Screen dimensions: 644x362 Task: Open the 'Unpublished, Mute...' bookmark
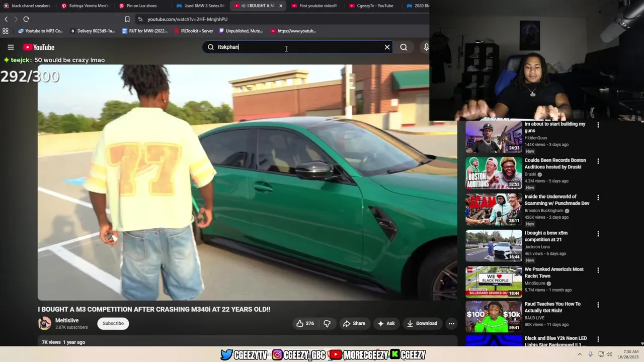(241, 31)
